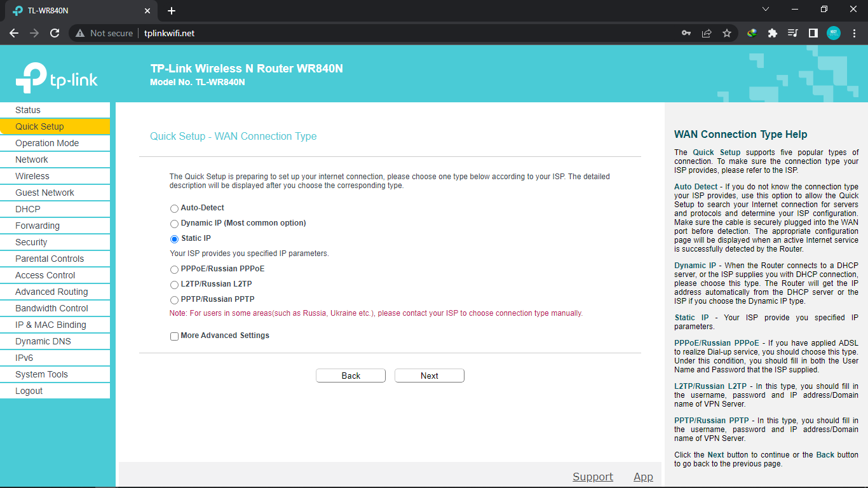Open the media control icon
Screen dimensions: 868x488
tap(792, 33)
